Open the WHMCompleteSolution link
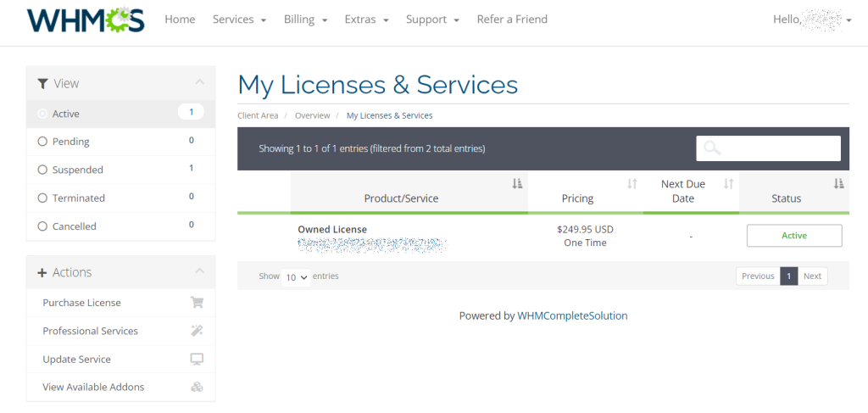This screenshot has height=413, width=868. tap(572, 316)
